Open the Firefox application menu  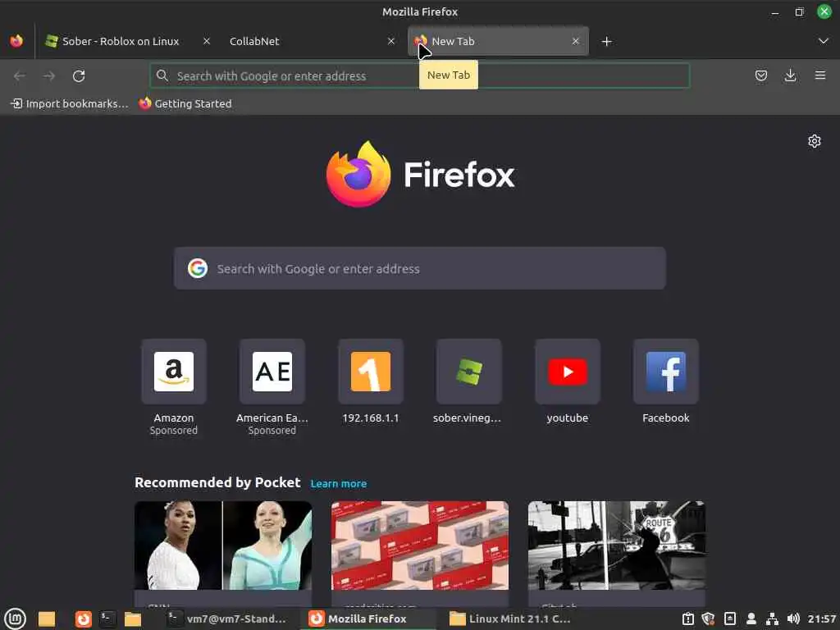[820, 75]
